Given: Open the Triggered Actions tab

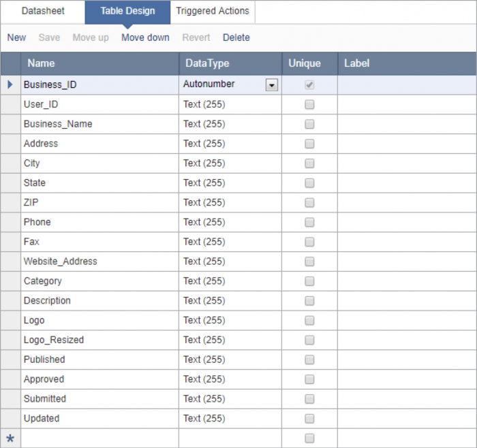Looking at the screenshot, I should (x=213, y=12).
